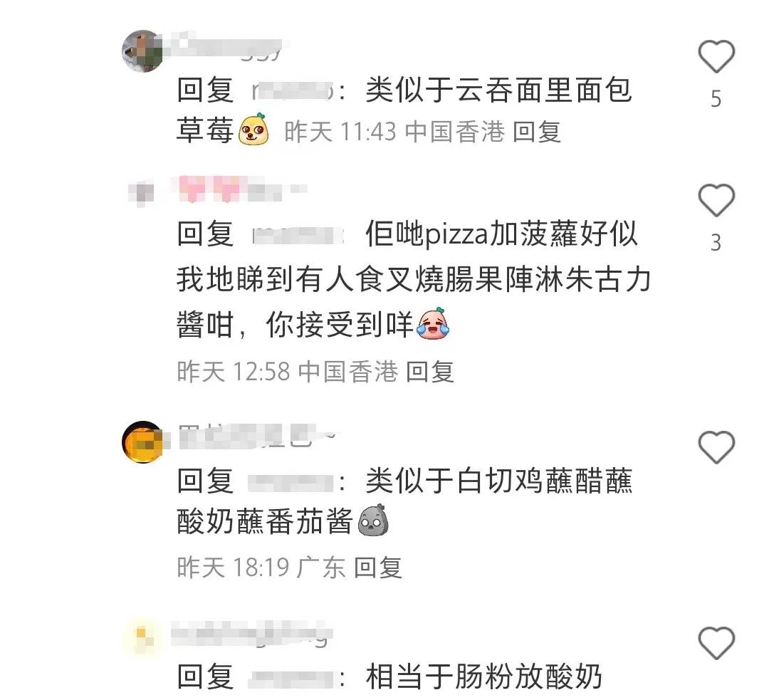Reply to the 18:19 Guangdong comment
The width and height of the screenshot is (769, 700).
[x=377, y=568]
